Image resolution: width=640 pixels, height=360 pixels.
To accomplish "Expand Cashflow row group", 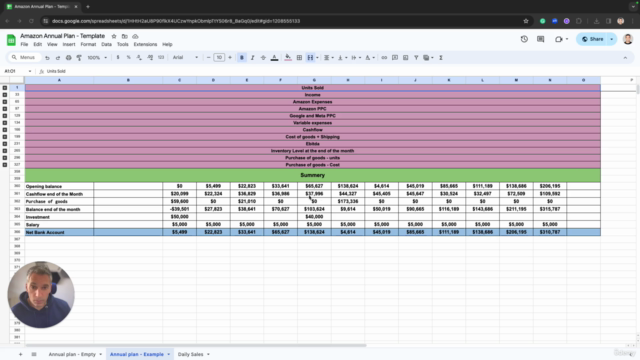I will (x=4, y=130).
